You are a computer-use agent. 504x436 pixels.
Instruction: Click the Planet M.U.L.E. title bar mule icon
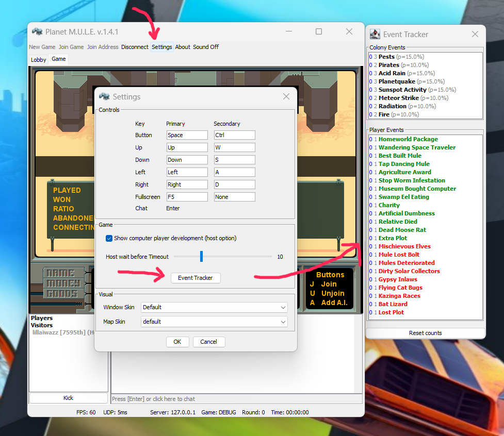37,31
